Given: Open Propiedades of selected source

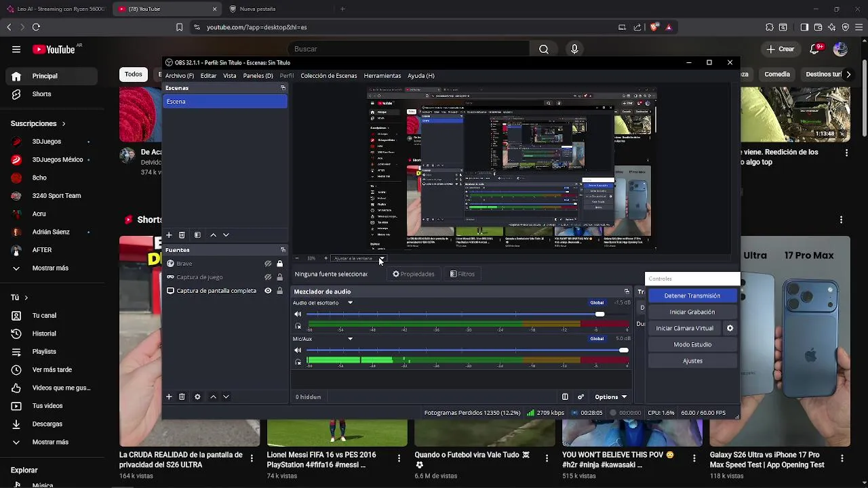Looking at the screenshot, I should pos(413,274).
